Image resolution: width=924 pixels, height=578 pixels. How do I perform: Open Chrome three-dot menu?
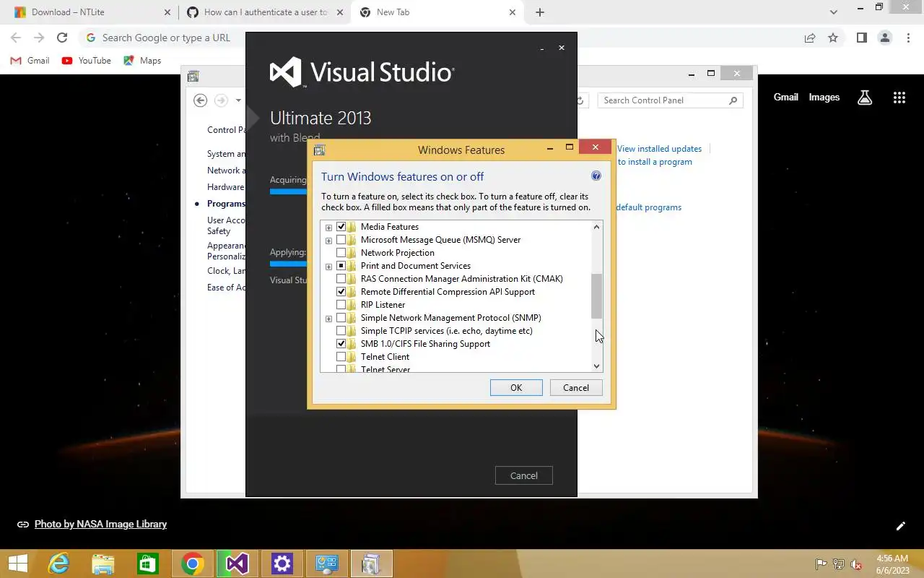point(908,38)
